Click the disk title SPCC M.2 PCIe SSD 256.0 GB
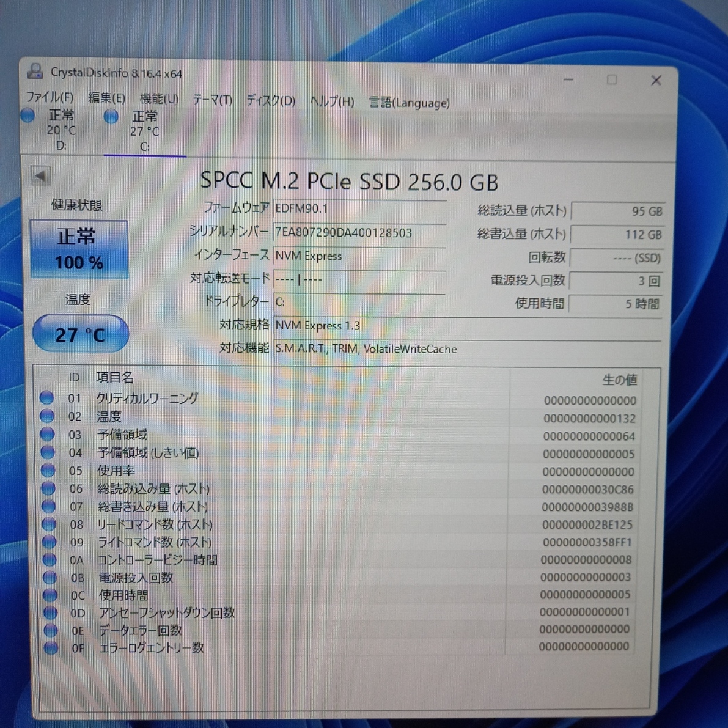 [x=348, y=181]
